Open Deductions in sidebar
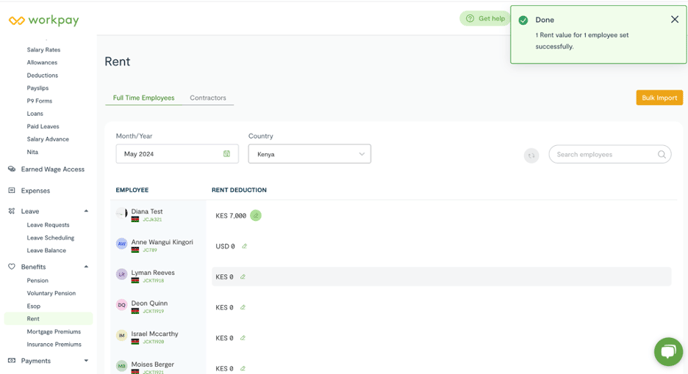Image resolution: width=688 pixels, height=374 pixels. (42, 75)
